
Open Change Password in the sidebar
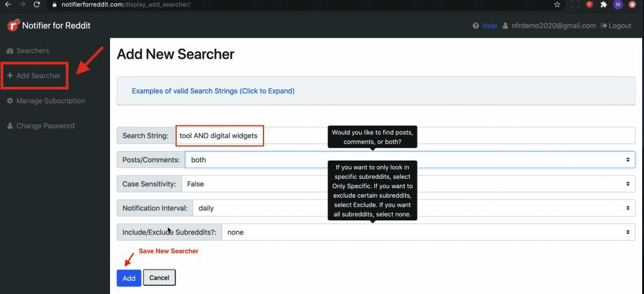click(x=45, y=126)
